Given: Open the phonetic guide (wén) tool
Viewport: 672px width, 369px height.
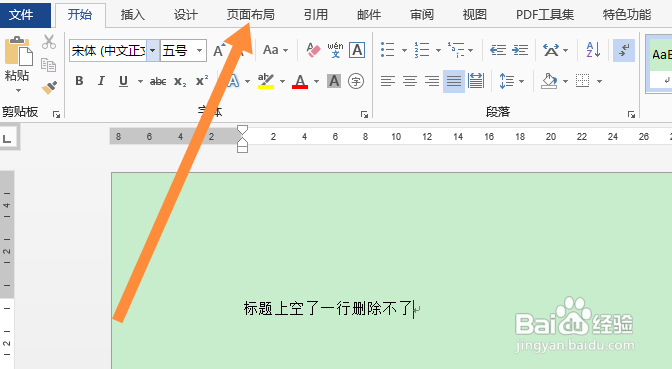Looking at the screenshot, I should tap(335, 50).
